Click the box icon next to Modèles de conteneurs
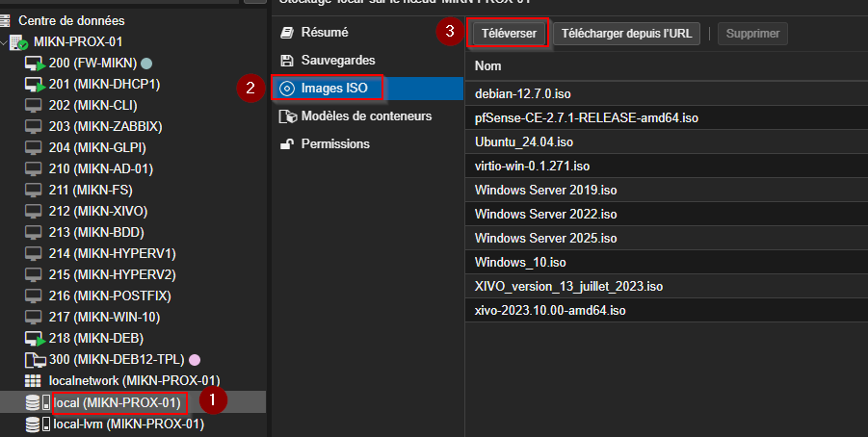The image size is (868, 437). pyautogui.click(x=288, y=116)
